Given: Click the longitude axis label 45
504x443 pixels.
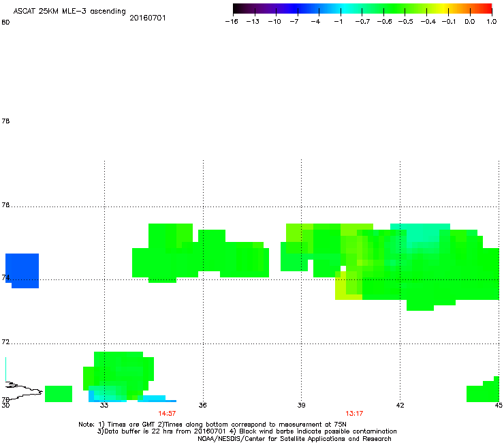Looking at the screenshot, I should 499,405.
